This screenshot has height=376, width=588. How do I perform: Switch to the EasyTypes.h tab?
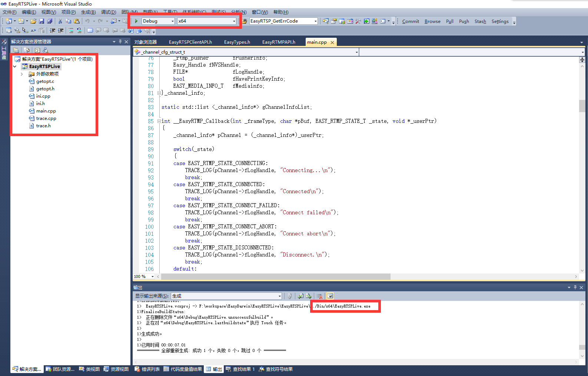tap(237, 42)
